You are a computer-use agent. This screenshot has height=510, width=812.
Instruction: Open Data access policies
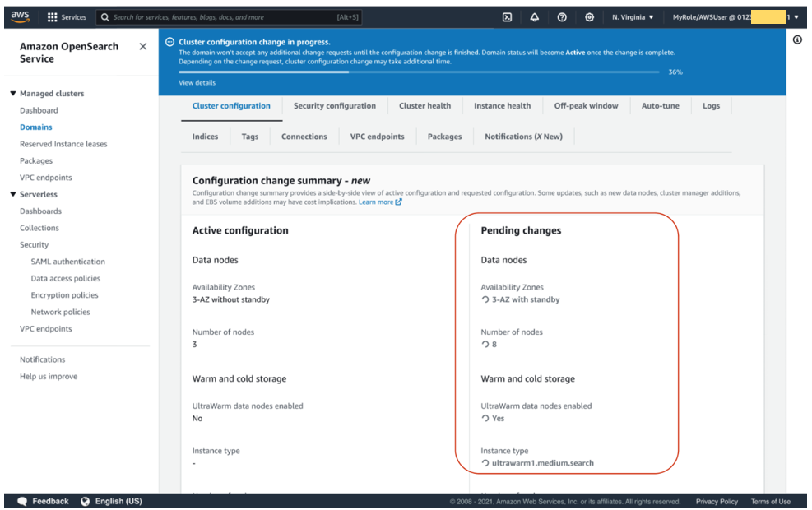coord(66,279)
